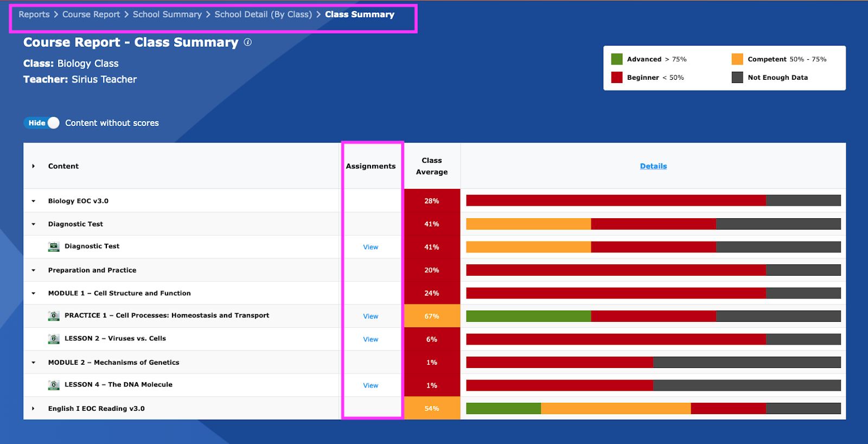Click the Diagnostic Test lesson progress bar
The width and height of the screenshot is (868, 444).
click(x=653, y=247)
